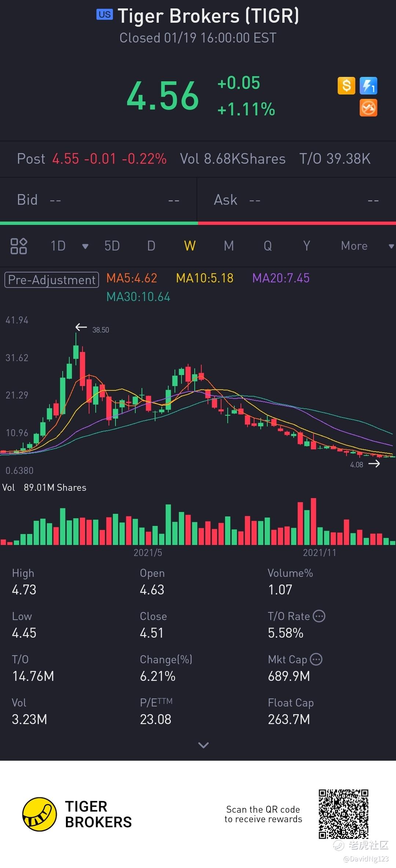This screenshot has height=868, width=396.
Task: Tap the Tiger Brokers (TIGR) title
Action: [x=208, y=16]
